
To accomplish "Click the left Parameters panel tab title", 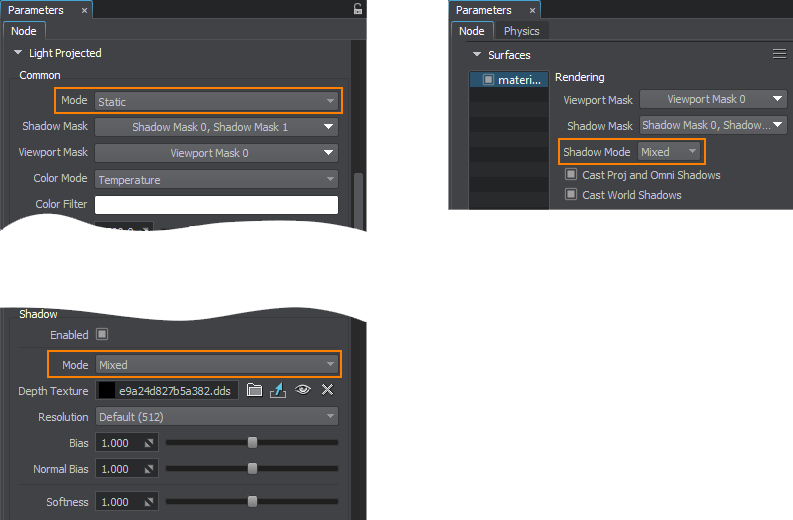I will [x=36, y=10].
